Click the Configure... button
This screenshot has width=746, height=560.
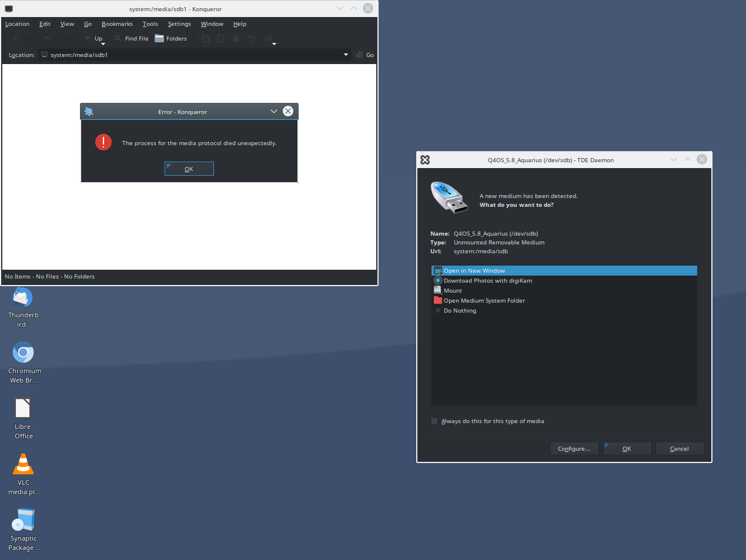point(574,449)
